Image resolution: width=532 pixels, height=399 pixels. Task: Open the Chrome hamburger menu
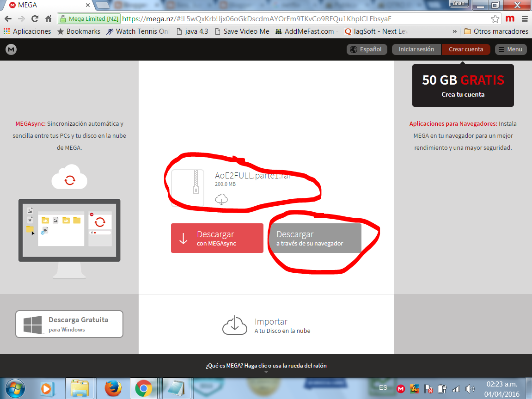pyautogui.click(x=525, y=19)
